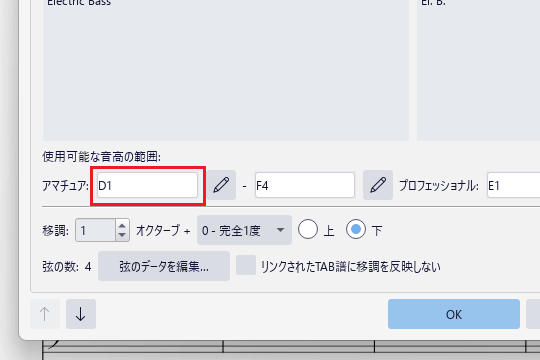540x360 pixels.
Task: Click the amateur range low note field D1
Action: tap(147, 185)
